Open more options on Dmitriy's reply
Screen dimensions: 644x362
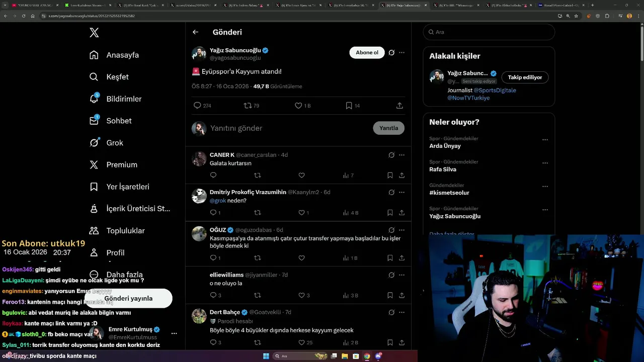401,192
